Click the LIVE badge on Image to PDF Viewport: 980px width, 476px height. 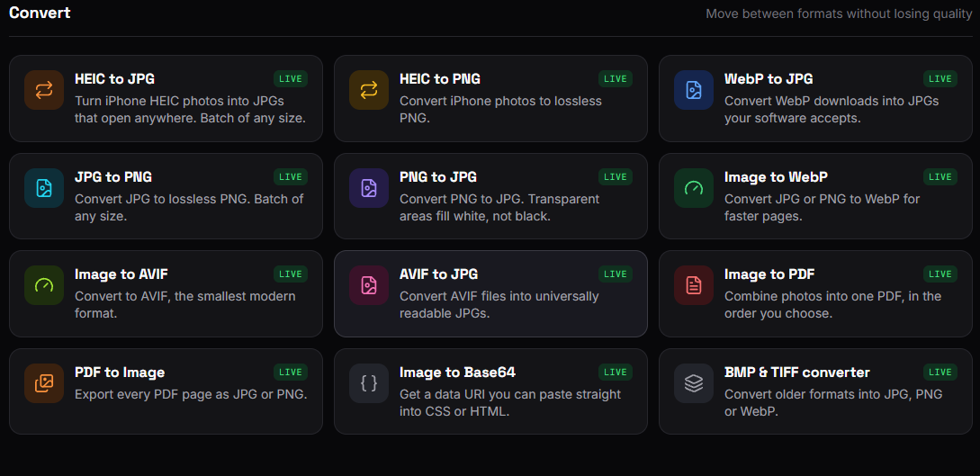tap(940, 274)
